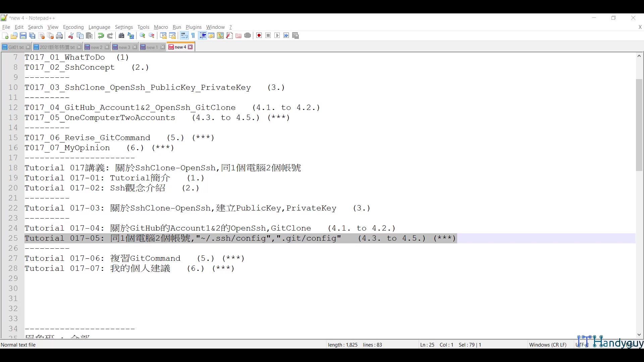Viewport: 644px width, 362px height.
Task: Click the vertical scrollbar down arrow
Action: [639, 334]
